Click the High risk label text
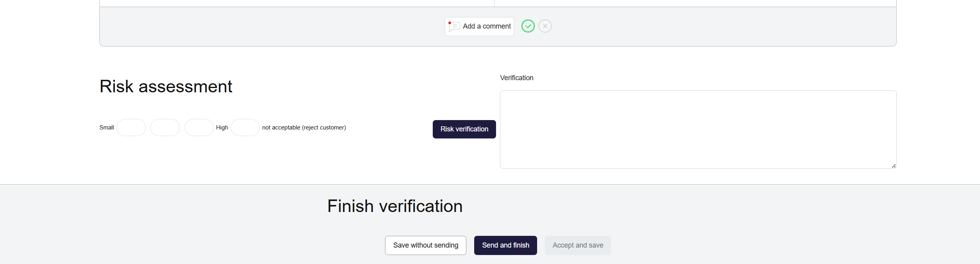The image size is (980, 264). click(x=222, y=128)
